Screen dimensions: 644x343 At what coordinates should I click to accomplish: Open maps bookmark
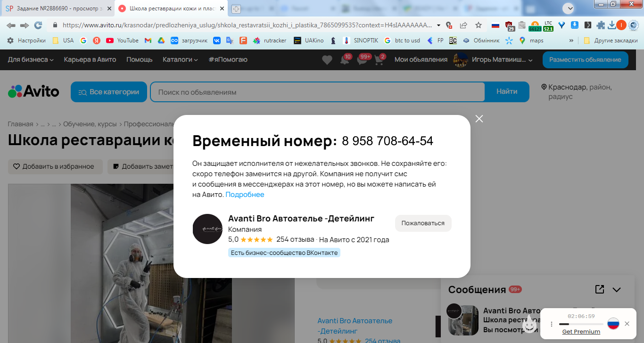pos(531,41)
